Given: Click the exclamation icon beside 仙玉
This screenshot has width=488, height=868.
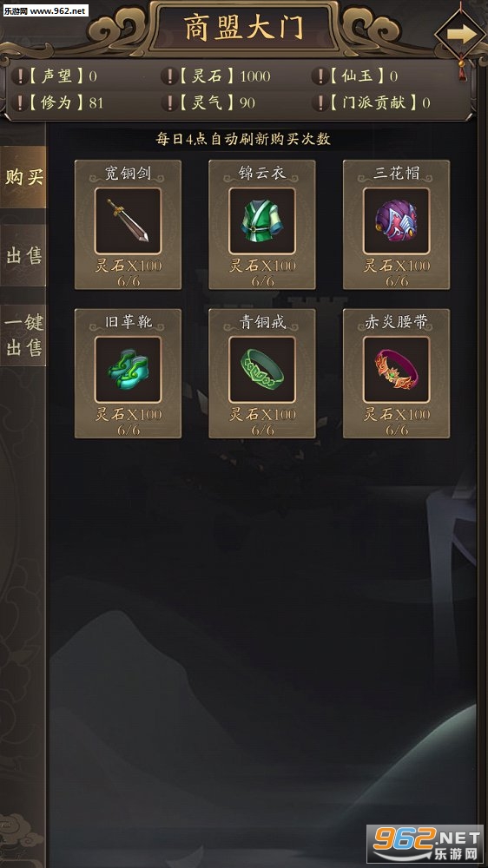Looking at the screenshot, I should [x=320, y=76].
